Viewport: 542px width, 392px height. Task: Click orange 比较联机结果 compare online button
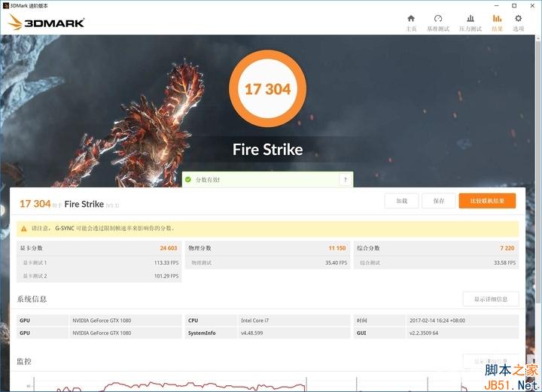[487, 201]
